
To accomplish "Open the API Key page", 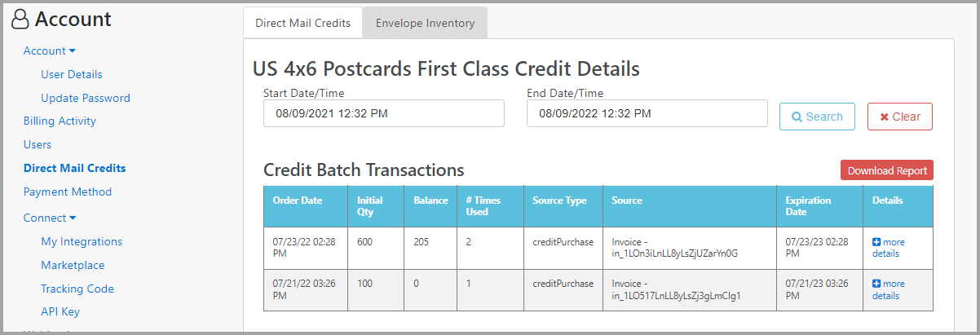I will click(60, 311).
